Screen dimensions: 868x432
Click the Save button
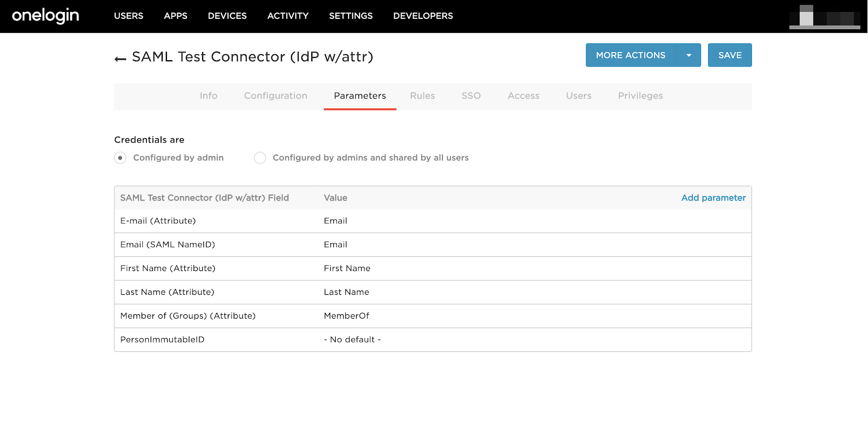coord(730,55)
